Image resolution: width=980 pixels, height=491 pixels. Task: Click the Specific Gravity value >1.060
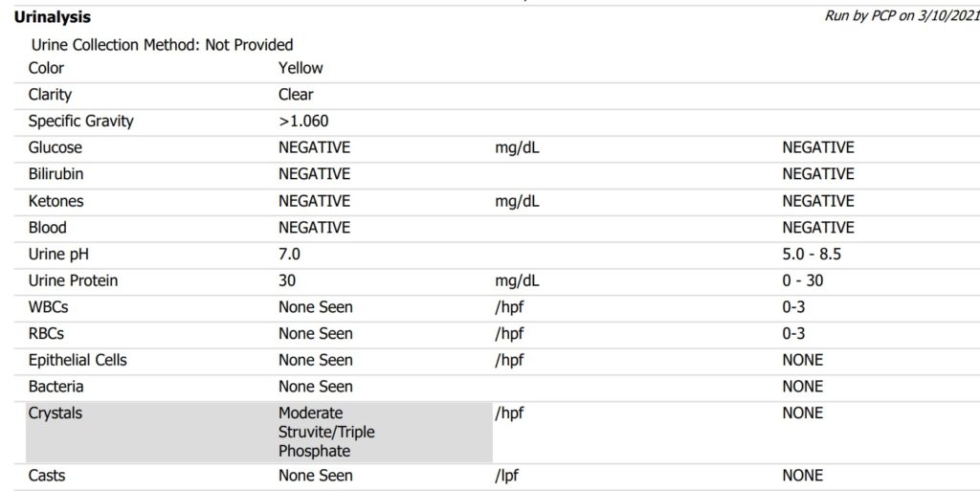click(x=304, y=122)
